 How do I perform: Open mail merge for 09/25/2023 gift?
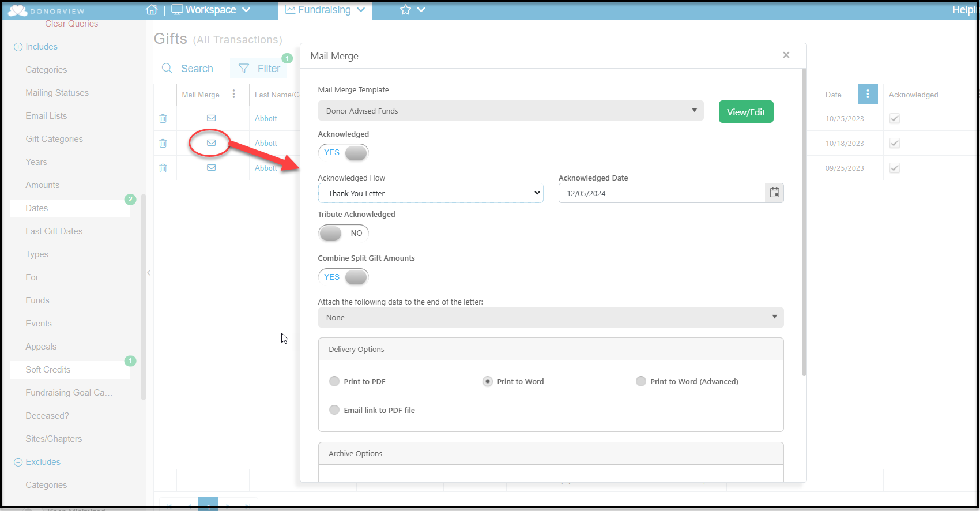212,167
